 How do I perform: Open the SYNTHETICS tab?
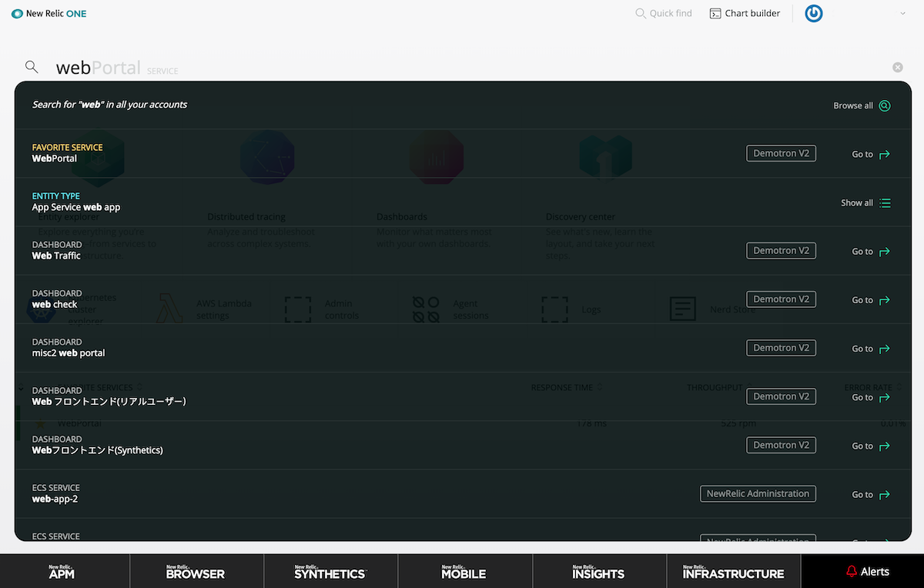tap(330, 571)
